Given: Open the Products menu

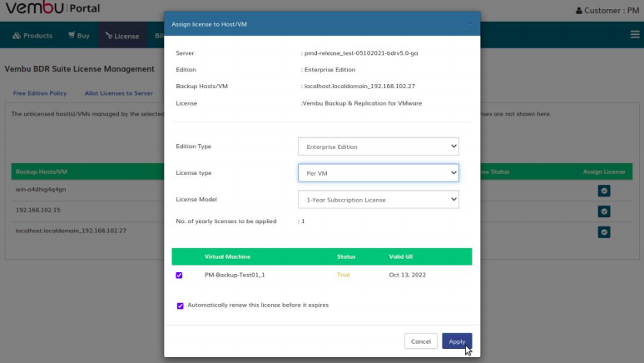Looking at the screenshot, I should tap(32, 36).
